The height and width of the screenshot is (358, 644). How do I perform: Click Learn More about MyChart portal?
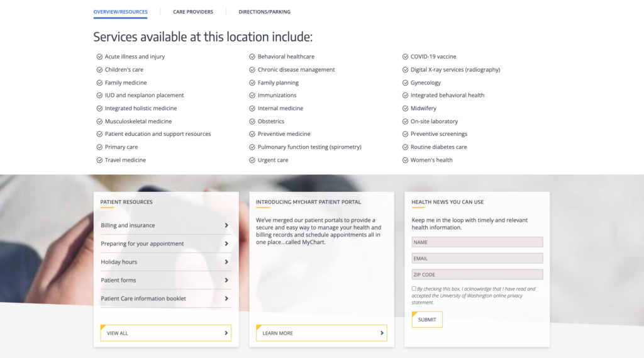tap(321, 333)
